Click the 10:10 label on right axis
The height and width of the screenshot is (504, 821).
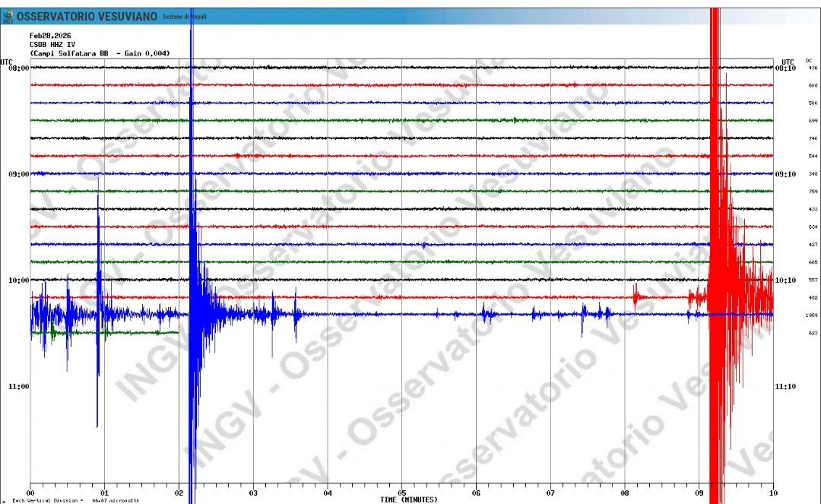[785, 280]
